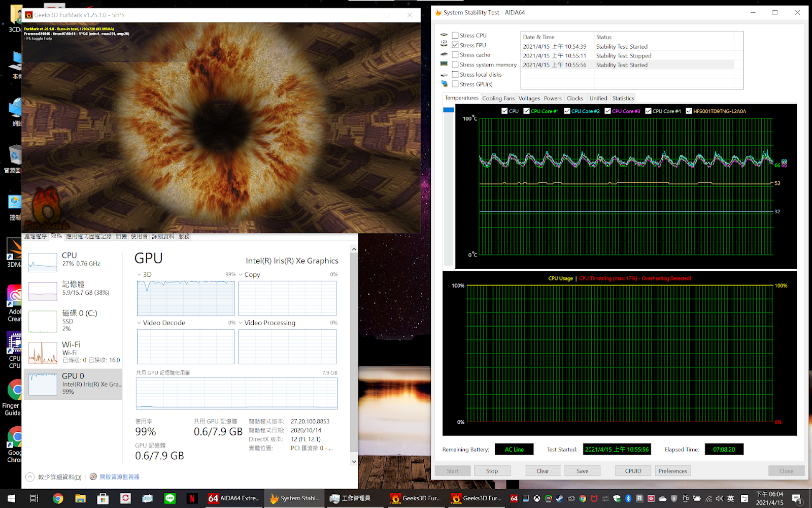Click the Creative Cloud tray icon
Screen dimensions: 812x508
[x=571, y=498]
